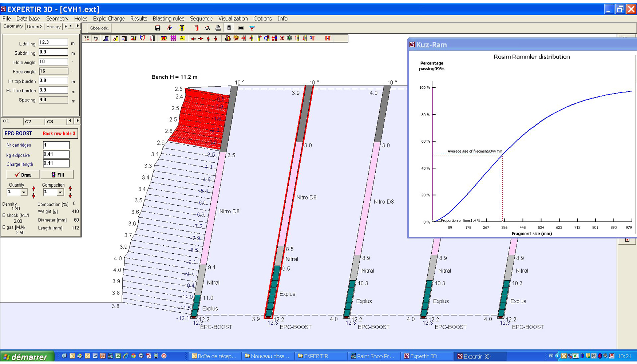This screenshot has height=364, width=637.
Task: Open the Blasting rules menu
Action: (x=168, y=19)
